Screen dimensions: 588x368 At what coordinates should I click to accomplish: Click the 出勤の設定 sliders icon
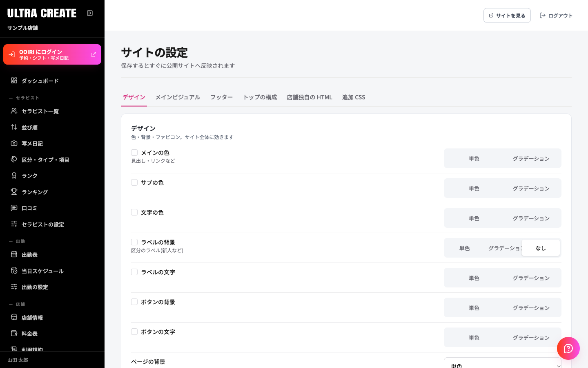click(14, 287)
